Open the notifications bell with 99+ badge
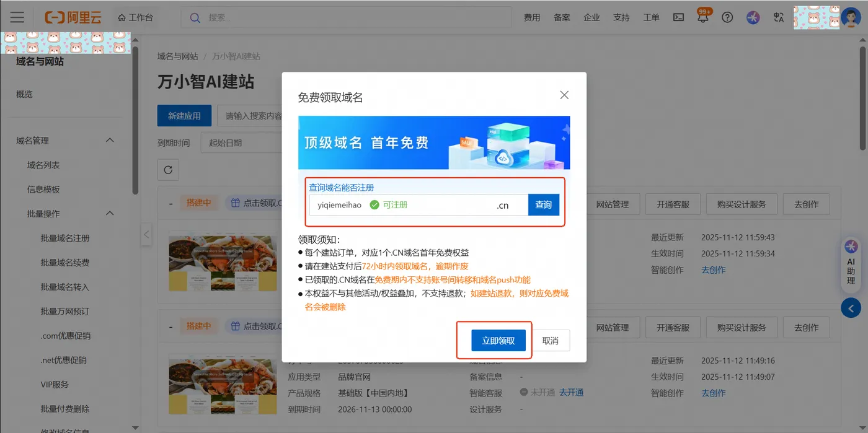The width and height of the screenshot is (868, 433). pyautogui.click(x=703, y=17)
